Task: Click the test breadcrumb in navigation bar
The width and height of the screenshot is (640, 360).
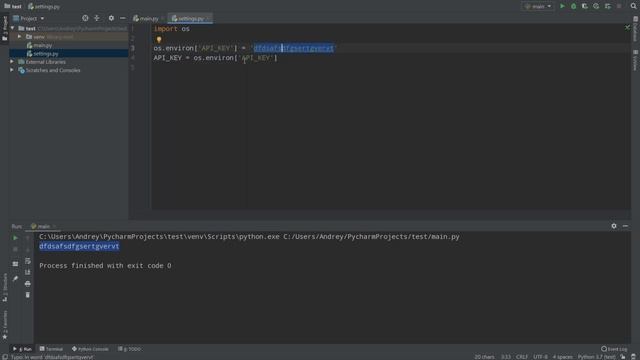Action: point(13,7)
